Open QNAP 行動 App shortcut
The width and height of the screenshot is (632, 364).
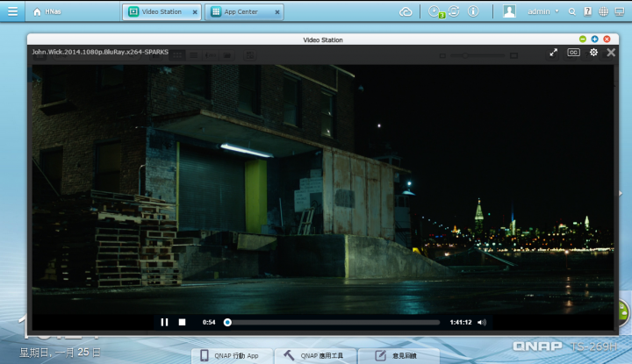click(232, 355)
